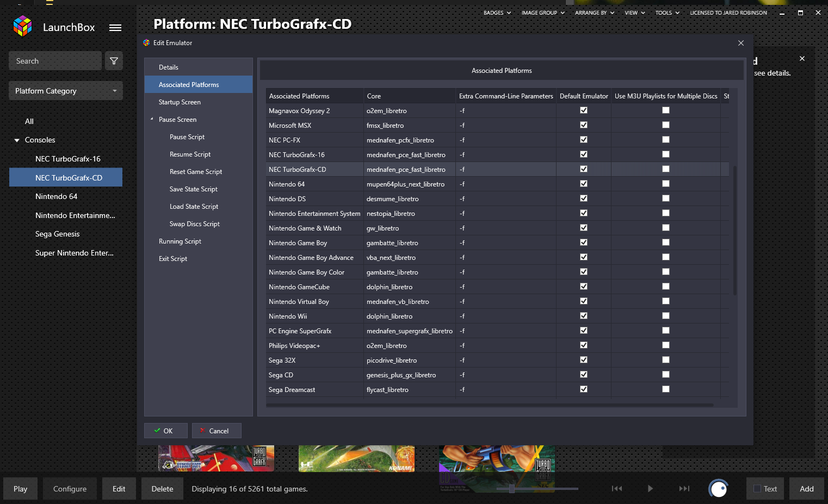Collapse the Pause Screen tree section
The width and height of the screenshot is (828, 504).
tap(152, 119)
